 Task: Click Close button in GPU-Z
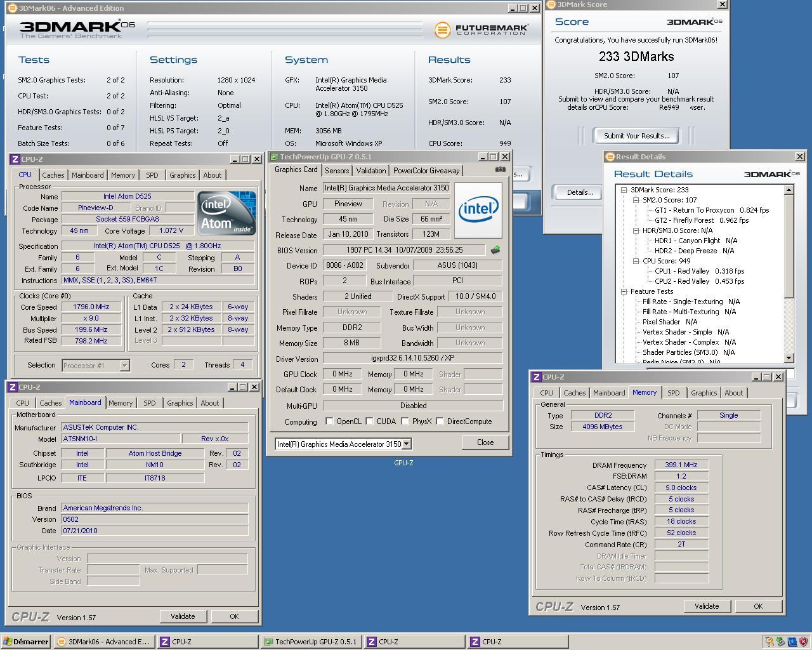485,442
